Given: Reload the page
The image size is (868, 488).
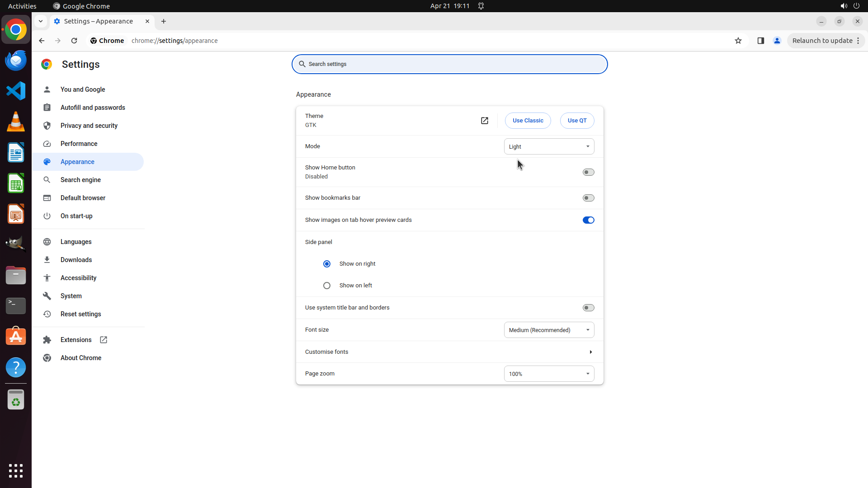Looking at the screenshot, I should click(x=74, y=41).
